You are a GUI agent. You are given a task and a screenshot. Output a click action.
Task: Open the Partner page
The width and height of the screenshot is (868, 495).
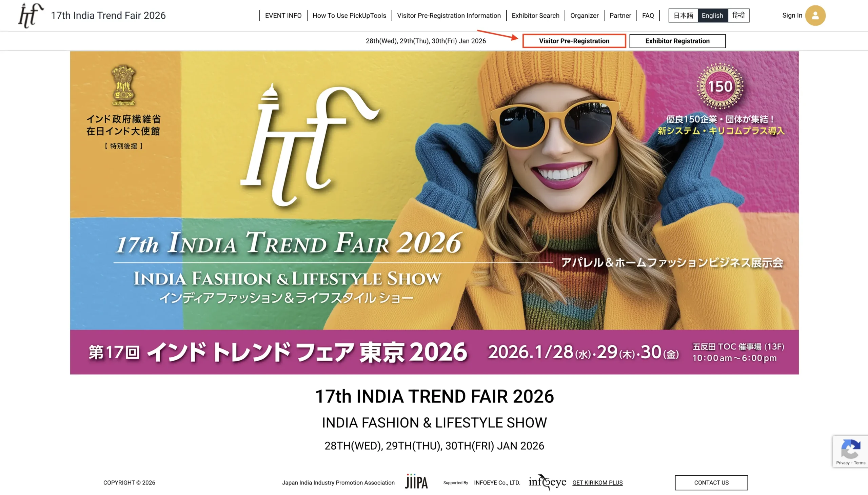(x=620, y=15)
